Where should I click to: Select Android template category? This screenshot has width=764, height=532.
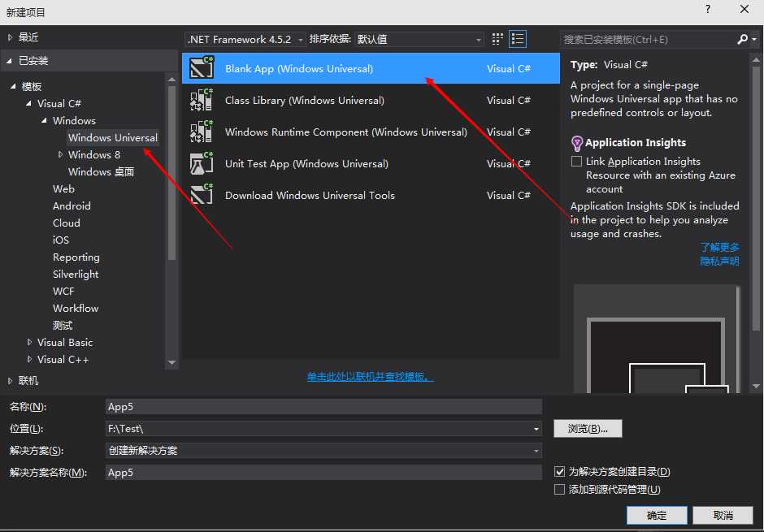pyautogui.click(x=72, y=205)
